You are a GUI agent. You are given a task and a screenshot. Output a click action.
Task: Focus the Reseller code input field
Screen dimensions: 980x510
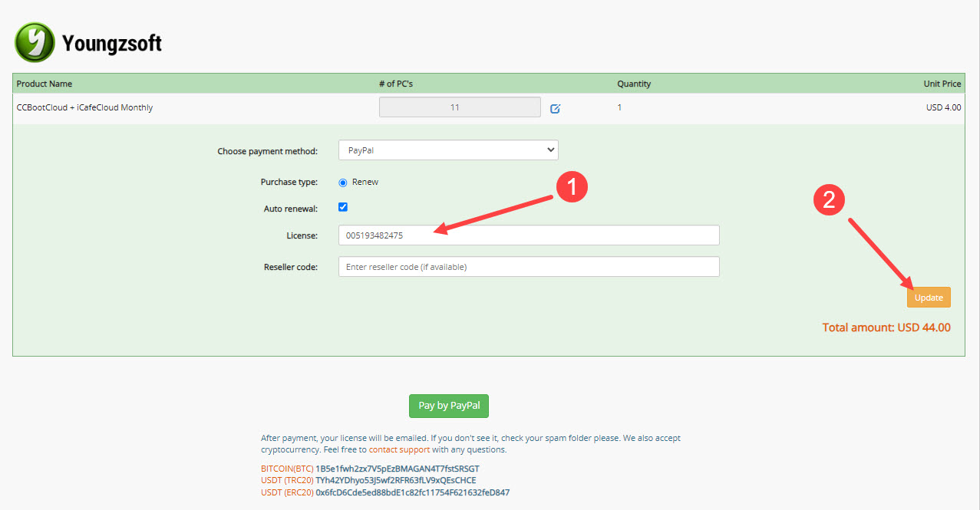pyautogui.click(x=528, y=267)
